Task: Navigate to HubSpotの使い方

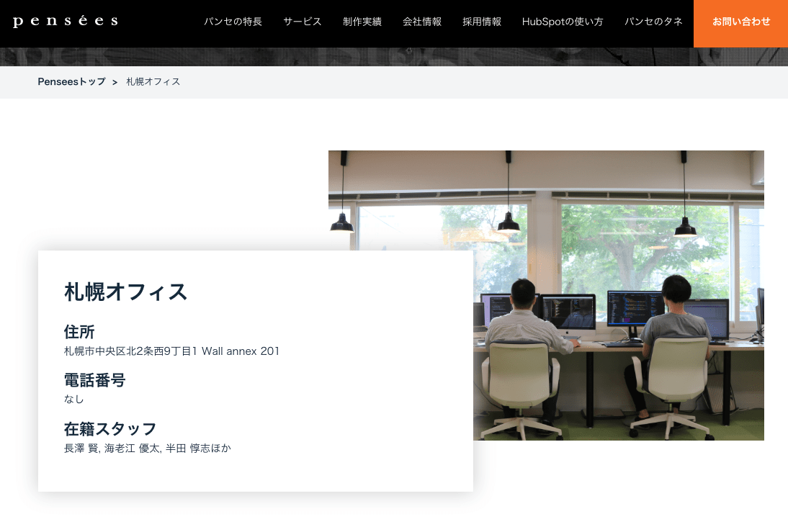Action: click(x=563, y=22)
